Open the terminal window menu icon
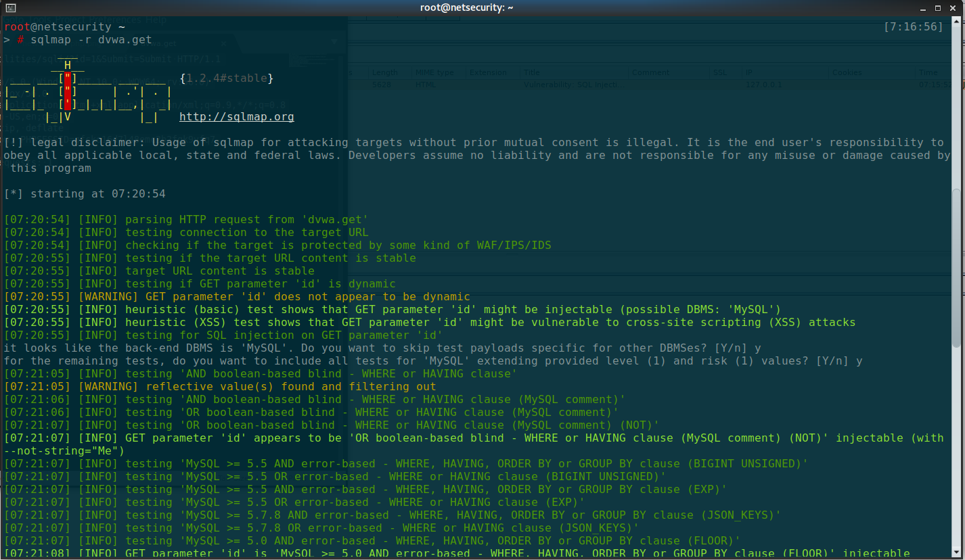 (x=9, y=7)
